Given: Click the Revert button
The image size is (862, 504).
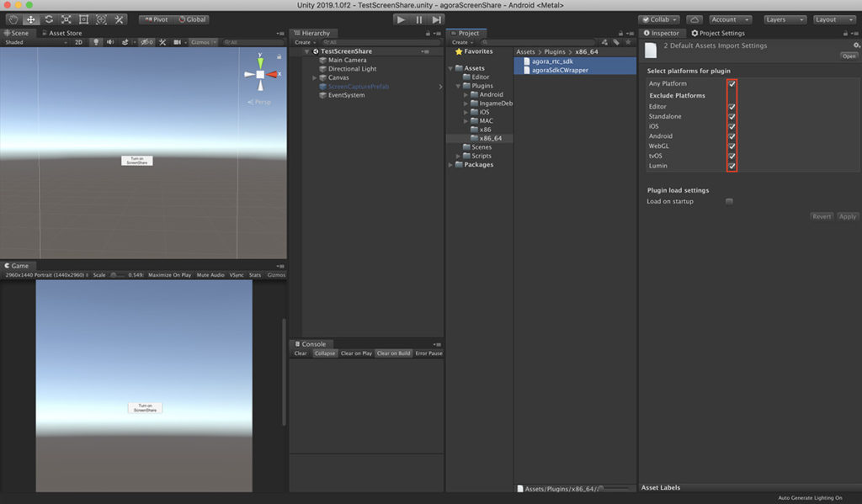Looking at the screenshot, I should (x=822, y=216).
